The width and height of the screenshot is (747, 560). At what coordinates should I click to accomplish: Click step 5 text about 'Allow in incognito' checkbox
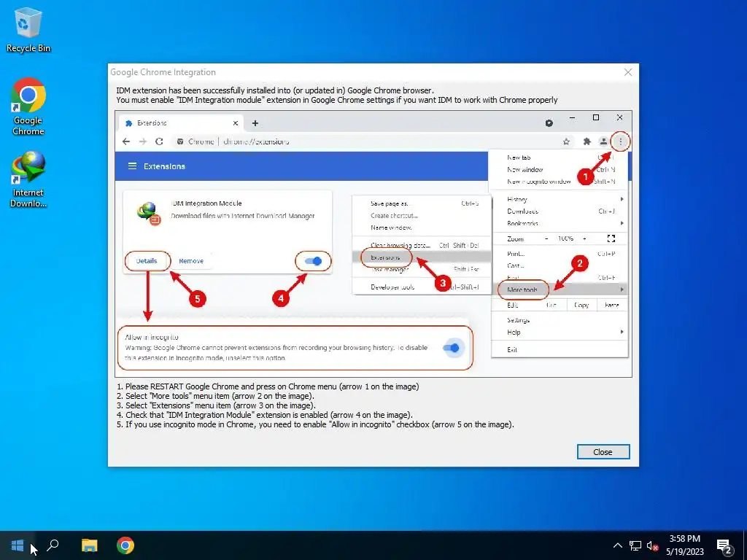pos(315,425)
